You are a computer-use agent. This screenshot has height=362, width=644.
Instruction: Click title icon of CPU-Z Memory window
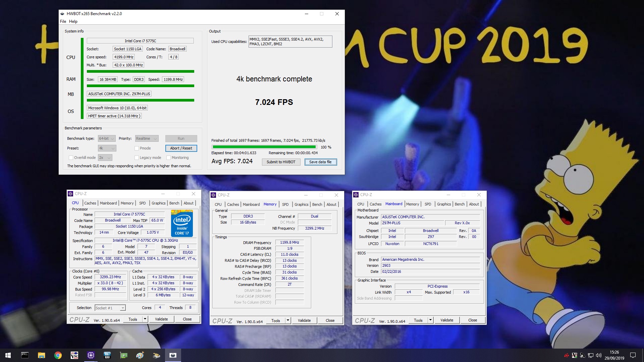coord(213,195)
